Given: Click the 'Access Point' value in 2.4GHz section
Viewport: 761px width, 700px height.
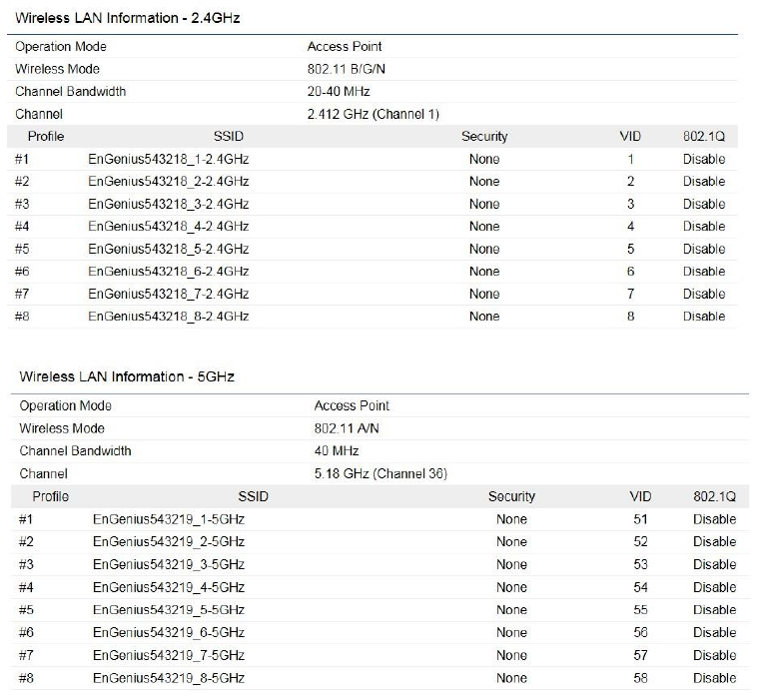Looking at the screenshot, I should click(x=345, y=47).
